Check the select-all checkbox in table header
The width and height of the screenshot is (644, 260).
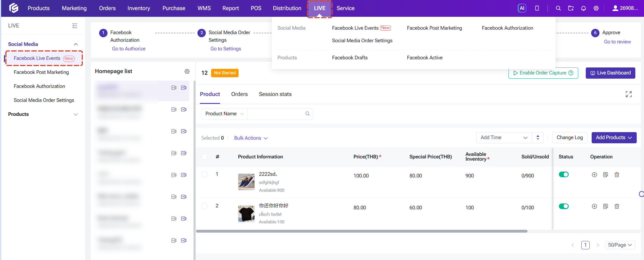[x=204, y=157]
